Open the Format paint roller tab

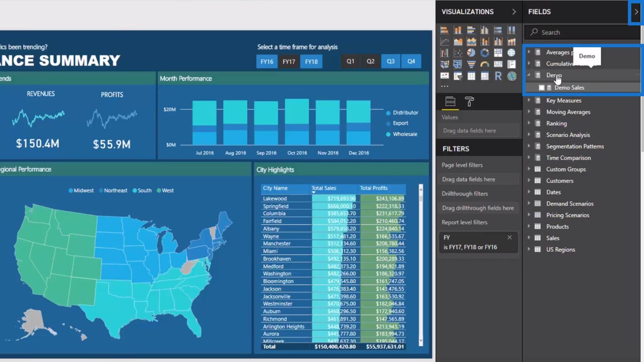[x=469, y=102]
